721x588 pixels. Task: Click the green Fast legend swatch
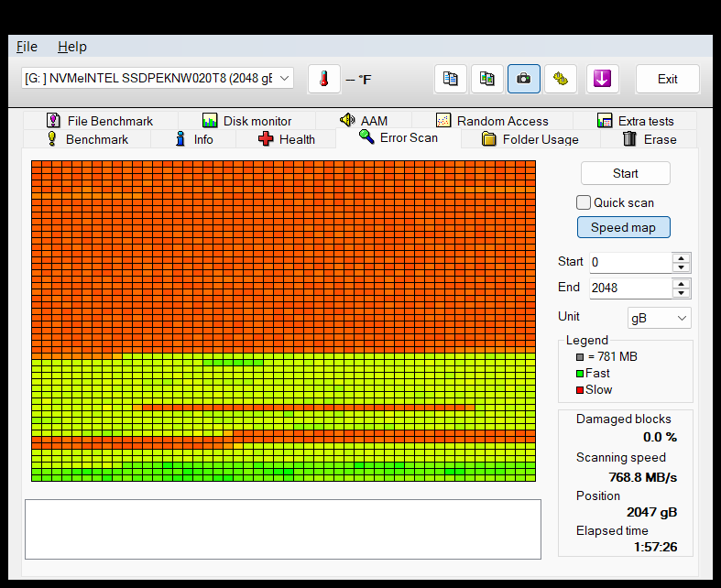580,374
